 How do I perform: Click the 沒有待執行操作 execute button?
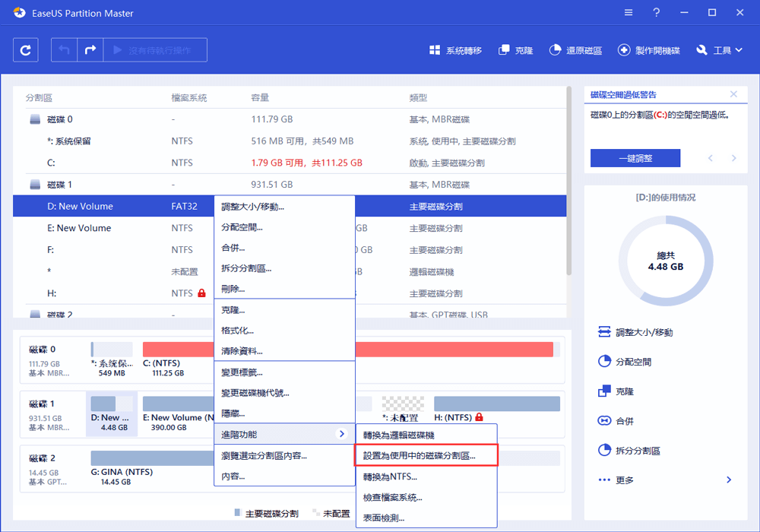(155, 50)
